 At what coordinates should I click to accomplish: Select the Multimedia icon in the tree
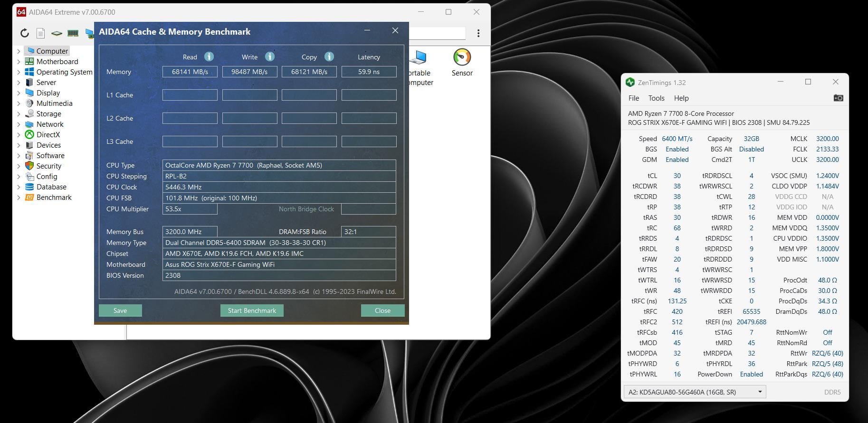tap(29, 103)
